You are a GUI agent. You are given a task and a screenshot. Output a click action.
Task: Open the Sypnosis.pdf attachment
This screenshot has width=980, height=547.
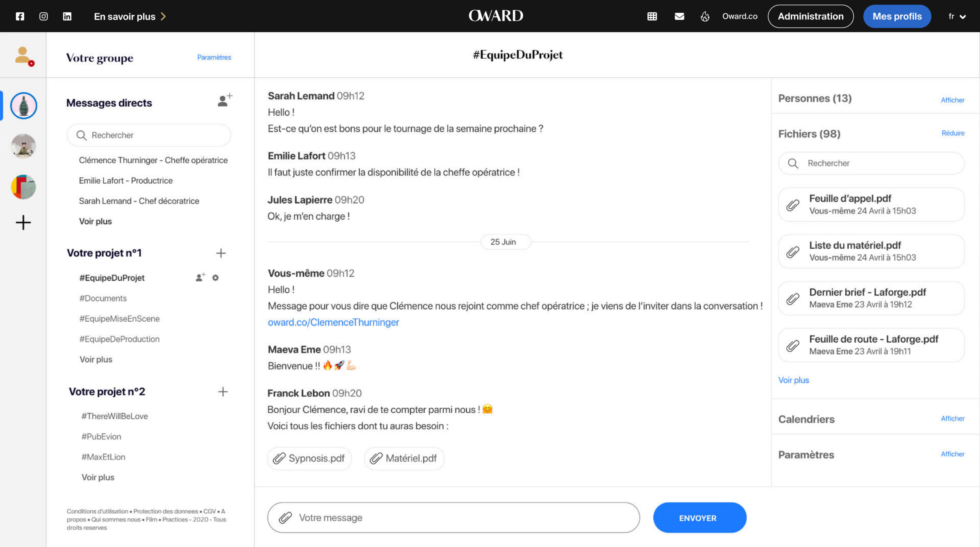coord(309,458)
